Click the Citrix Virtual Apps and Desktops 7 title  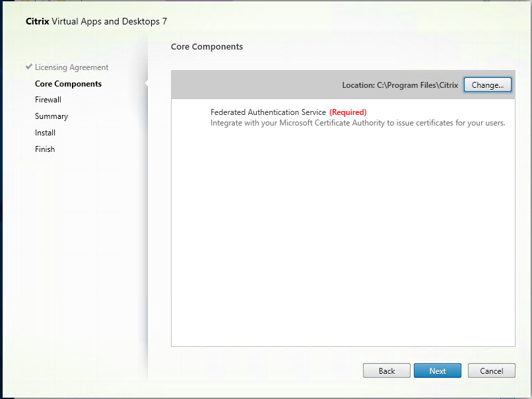[x=96, y=21]
